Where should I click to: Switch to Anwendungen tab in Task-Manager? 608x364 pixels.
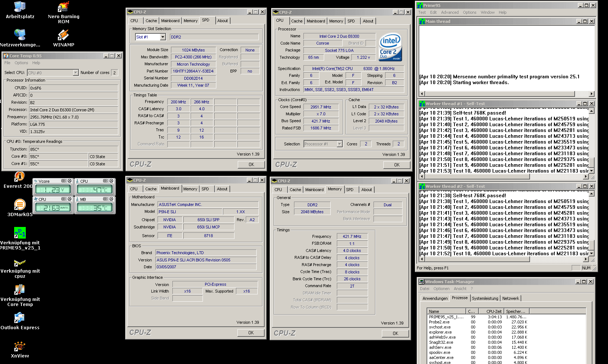pyautogui.click(x=435, y=298)
